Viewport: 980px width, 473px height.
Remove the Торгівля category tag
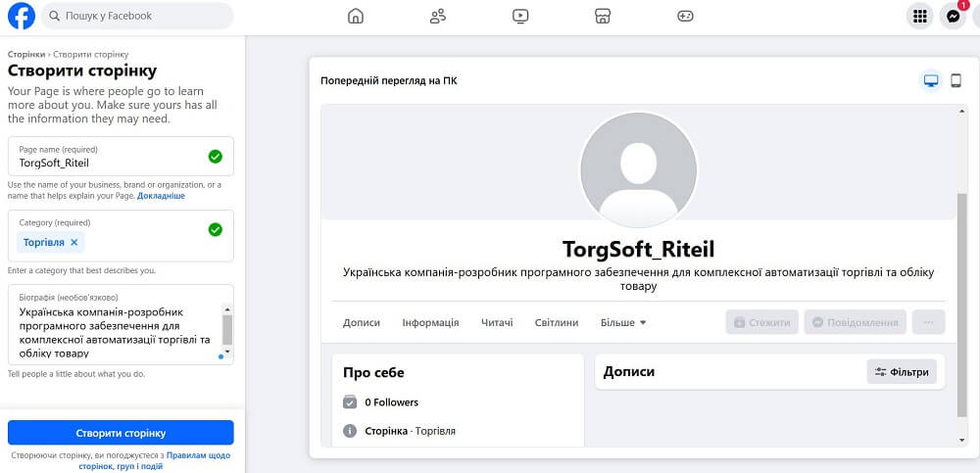74,242
